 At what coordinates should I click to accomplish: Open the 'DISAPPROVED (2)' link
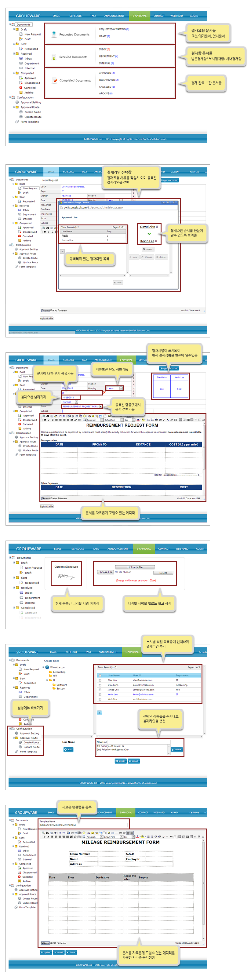(109, 80)
